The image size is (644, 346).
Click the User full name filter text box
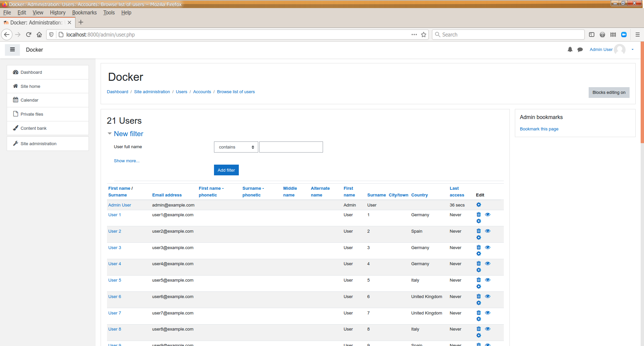(x=291, y=147)
